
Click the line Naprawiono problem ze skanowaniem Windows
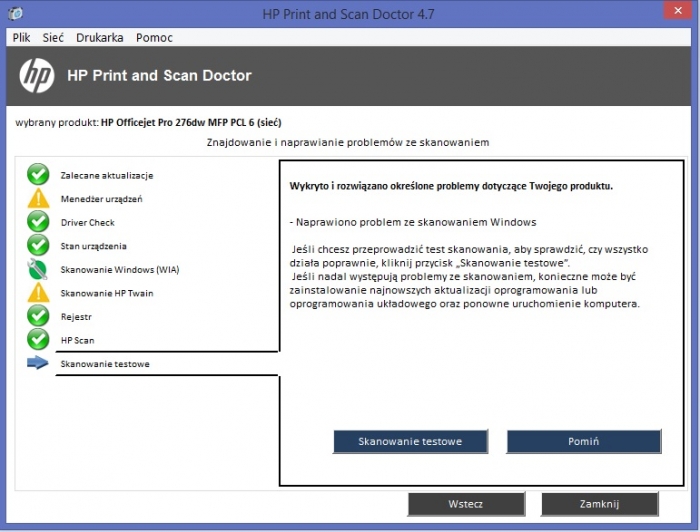pyautogui.click(x=413, y=222)
